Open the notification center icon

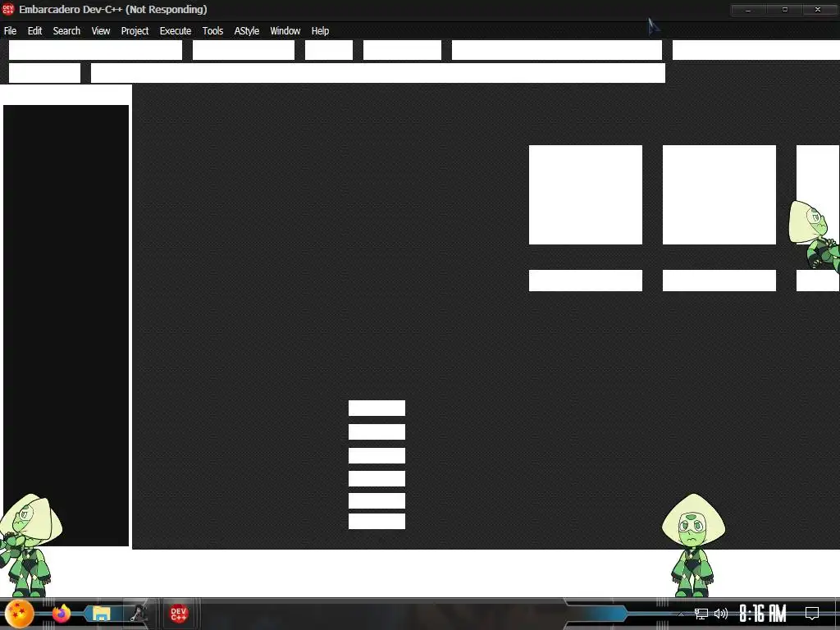812,614
